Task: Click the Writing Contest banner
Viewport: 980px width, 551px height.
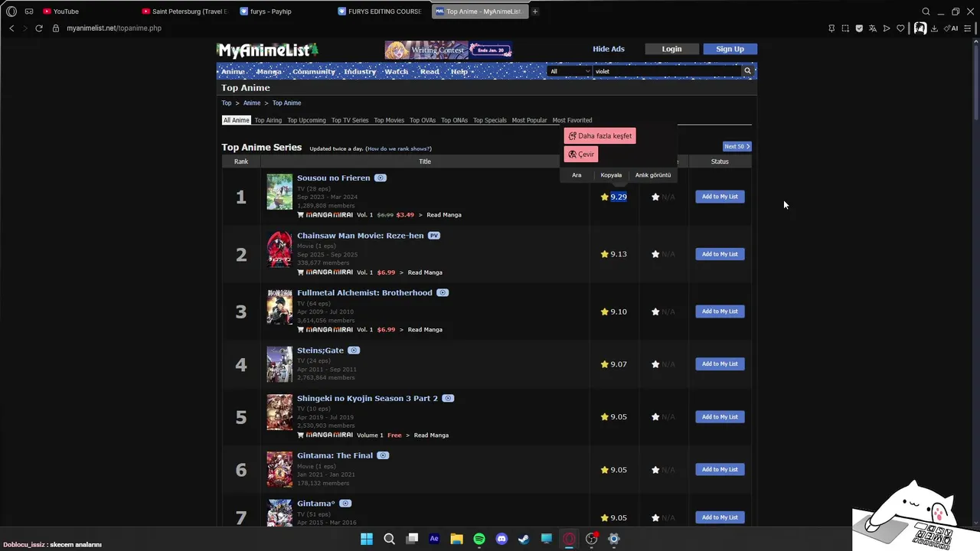Action: pos(449,50)
